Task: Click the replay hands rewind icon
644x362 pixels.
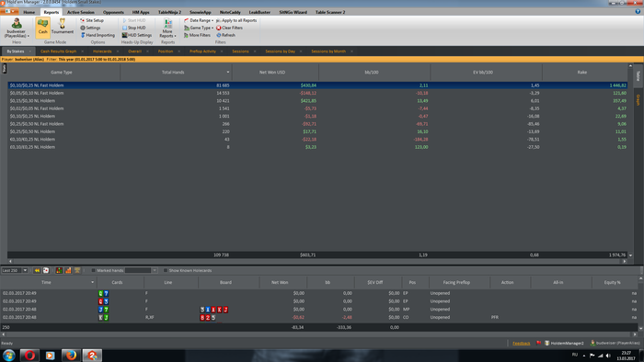Action: coord(37,270)
